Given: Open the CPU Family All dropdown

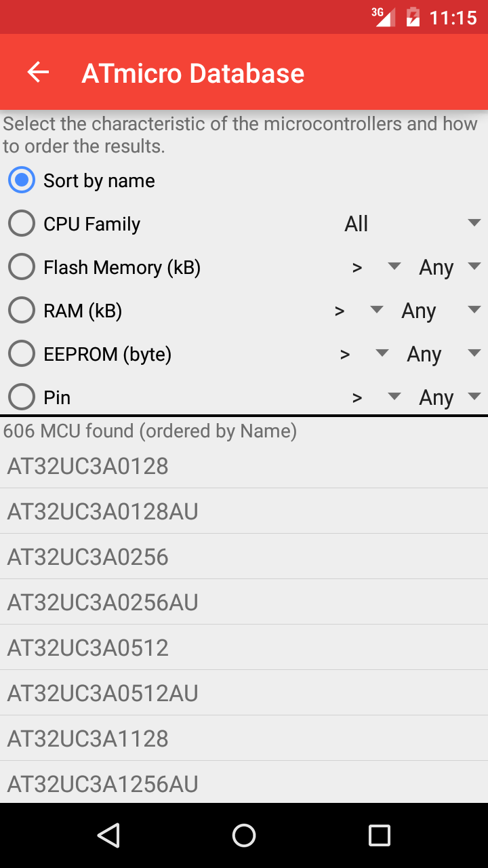Looking at the screenshot, I should [412, 224].
